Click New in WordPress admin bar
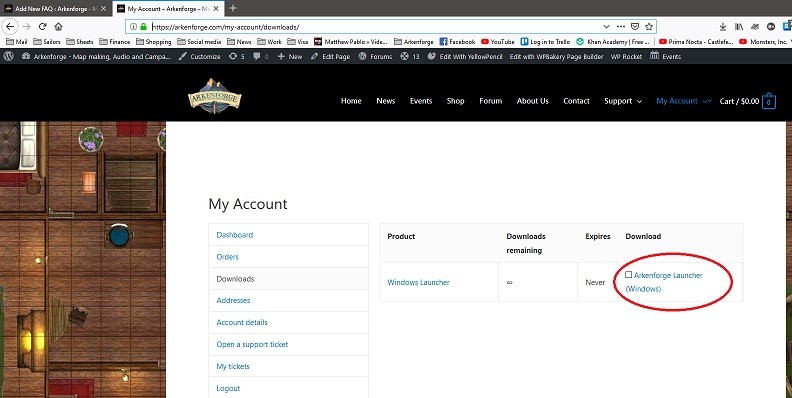The height and width of the screenshot is (398, 792). coord(290,57)
